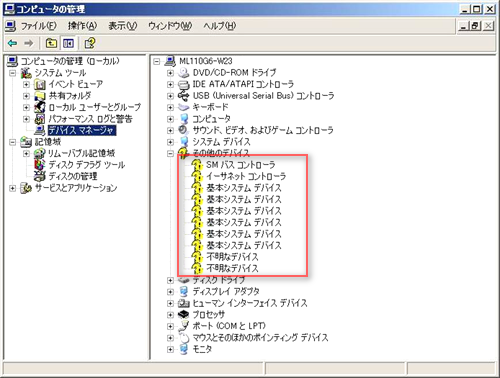Viewport: 500px width, 378px height.
Task: Click the ヒューマン インターフェイス デバイス icon
Action: tap(184, 303)
